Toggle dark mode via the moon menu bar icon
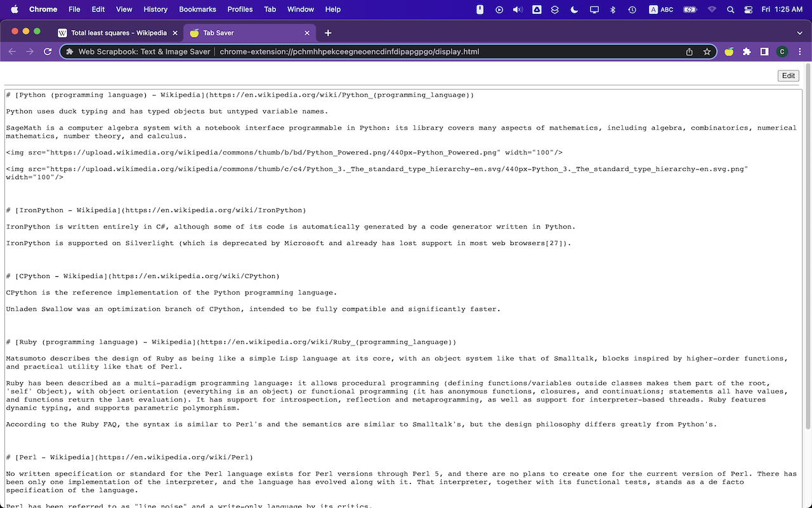 (574, 10)
